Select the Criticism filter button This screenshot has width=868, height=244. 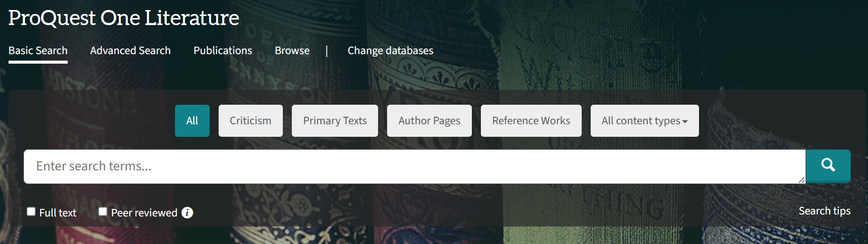coord(251,121)
